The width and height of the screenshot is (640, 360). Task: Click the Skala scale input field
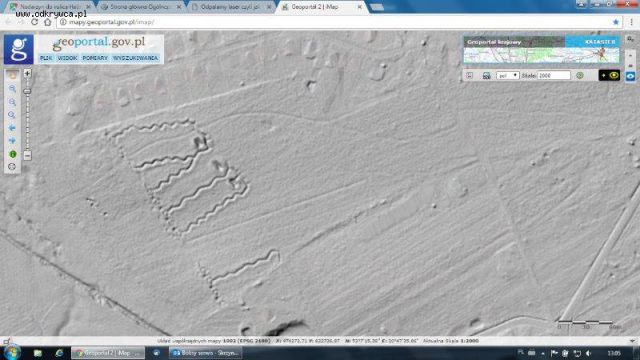pos(554,76)
